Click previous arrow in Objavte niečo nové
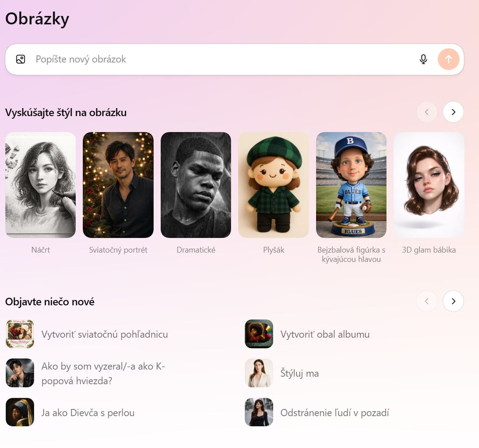This screenshot has height=448, width=479. (x=426, y=301)
